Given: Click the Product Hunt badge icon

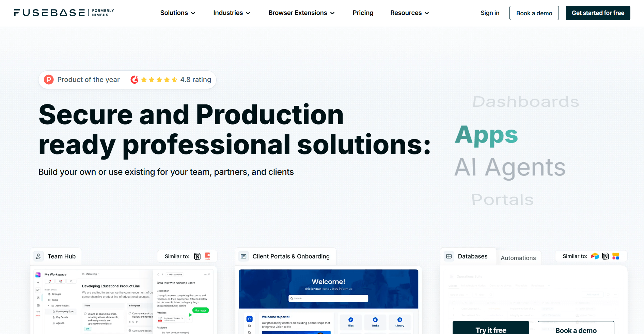Looking at the screenshot, I should (49, 80).
